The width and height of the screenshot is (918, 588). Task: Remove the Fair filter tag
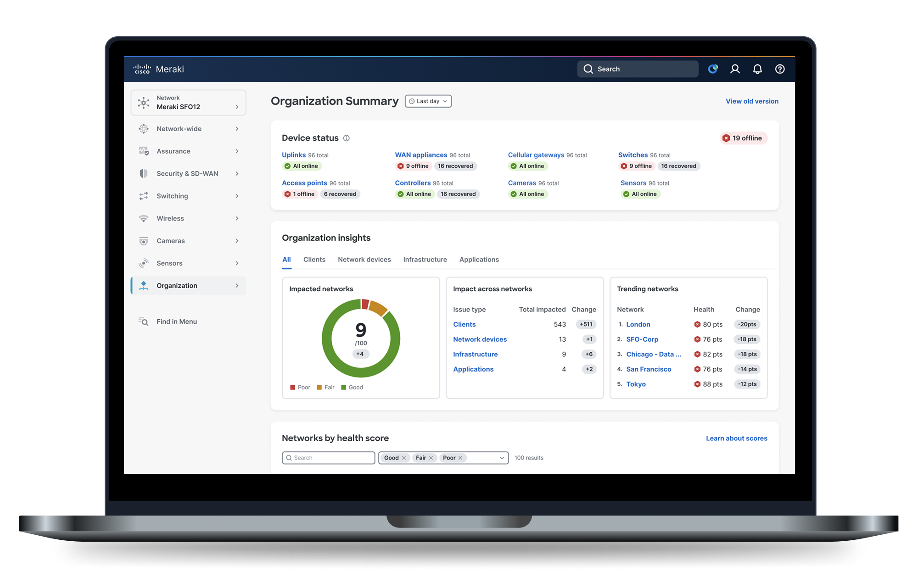(x=431, y=458)
